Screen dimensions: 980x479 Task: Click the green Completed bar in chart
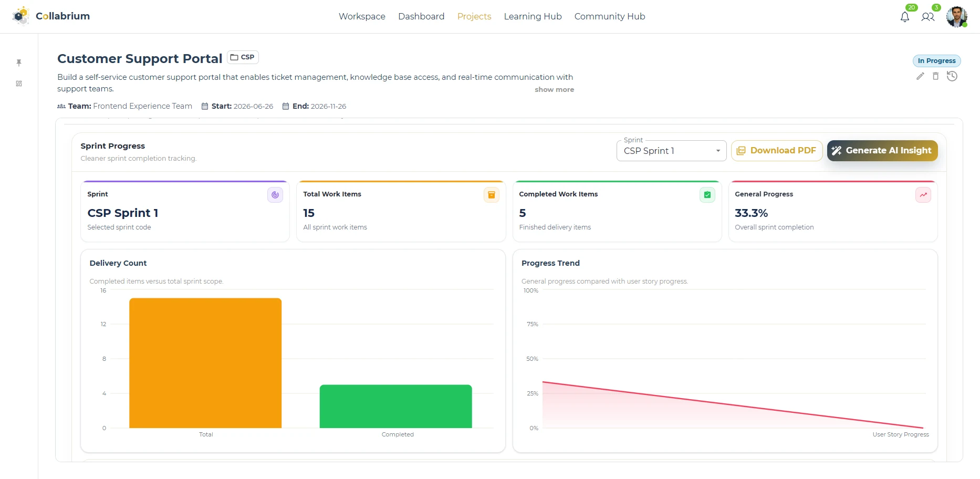click(x=396, y=407)
